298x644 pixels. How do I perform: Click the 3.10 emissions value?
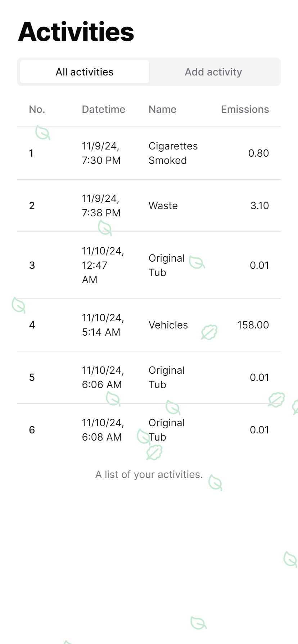tap(259, 206)
